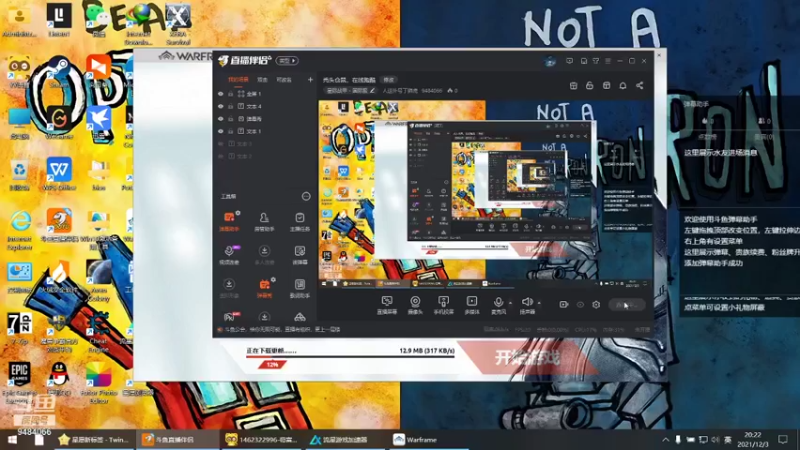Open Windows Start menu
800x450 pixels.
[x=12, y=440]
